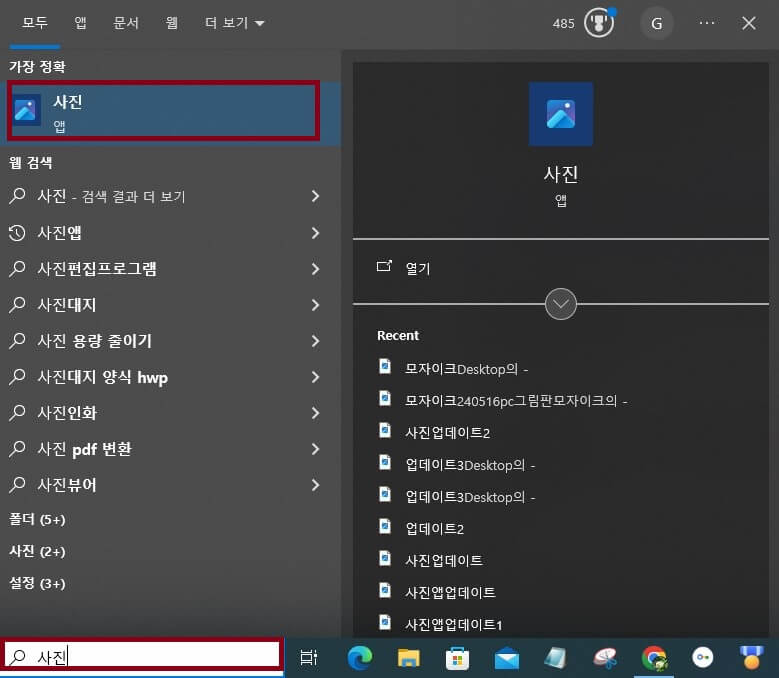Click the 사진 app title in preview pane
The image size is (779, 678).
click(560, 174)
